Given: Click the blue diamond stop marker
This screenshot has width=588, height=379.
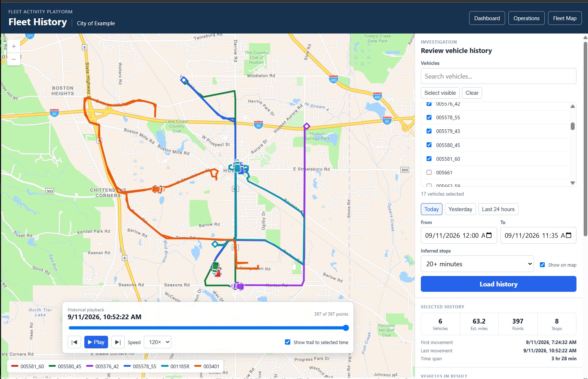Looking at the screenshot, I should [184, 80].
